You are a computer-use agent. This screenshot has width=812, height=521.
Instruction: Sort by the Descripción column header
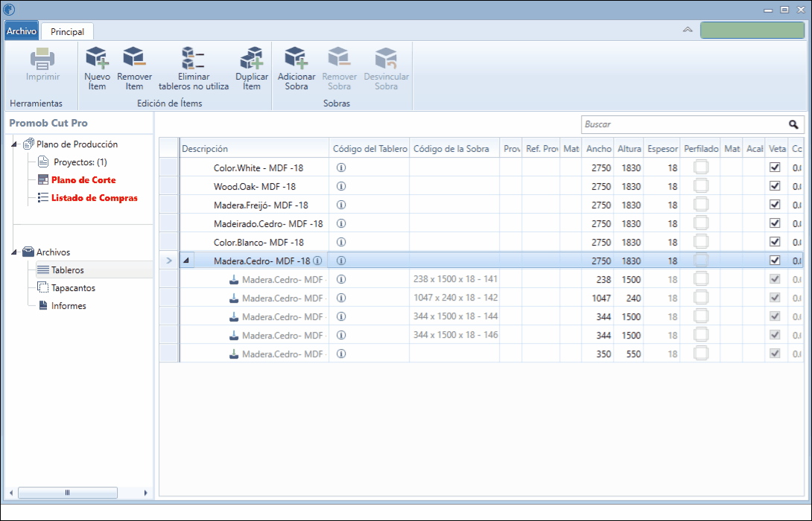click(254, 149)
